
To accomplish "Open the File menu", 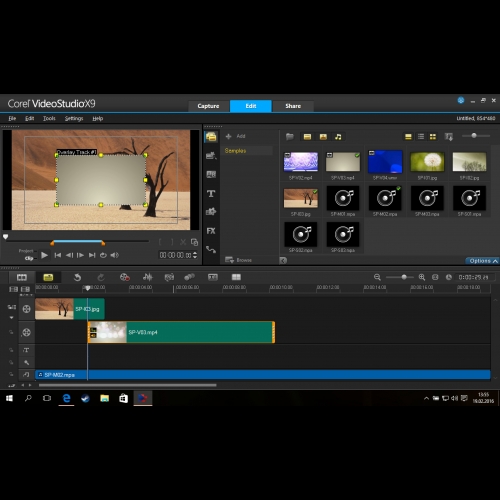I will 12,118.
